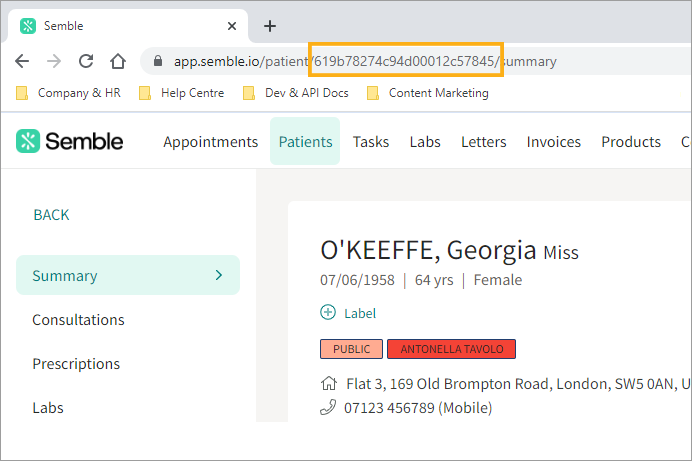Select Summary in the sidebar
The image size is (692, 461).
pos(128,275)
